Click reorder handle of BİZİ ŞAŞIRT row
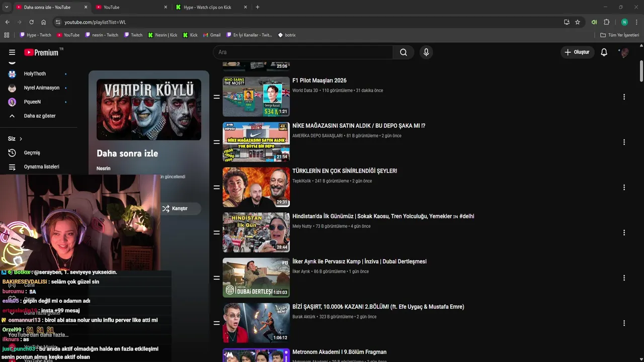This screenshot has height=362, width=644. pyautogui.click(x=216, y=323)
